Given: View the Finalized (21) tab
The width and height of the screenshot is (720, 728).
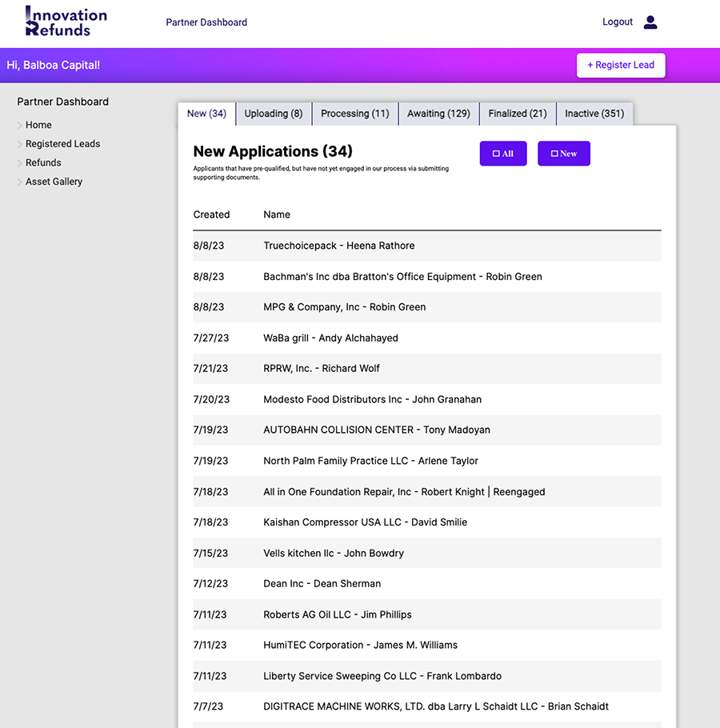Looking at the screenshot, I should coord(518,114).
